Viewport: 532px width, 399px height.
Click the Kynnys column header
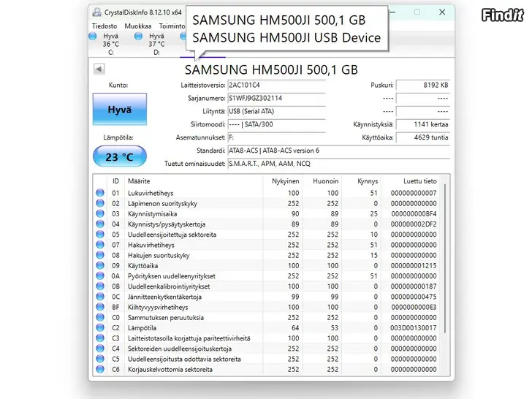(x=361, y=181)
